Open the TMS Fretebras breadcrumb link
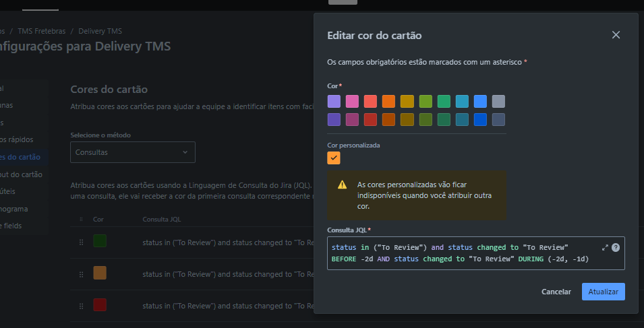 tap(41, 31)
